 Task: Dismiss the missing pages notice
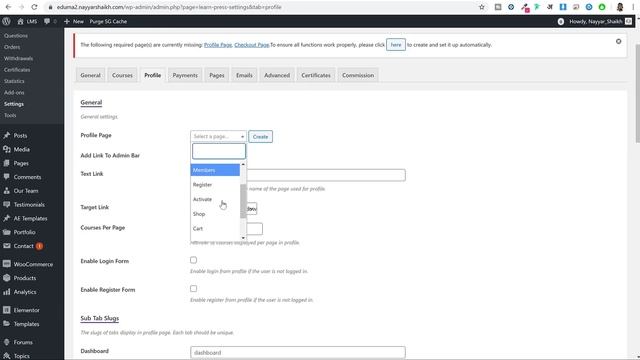(618, 41)
